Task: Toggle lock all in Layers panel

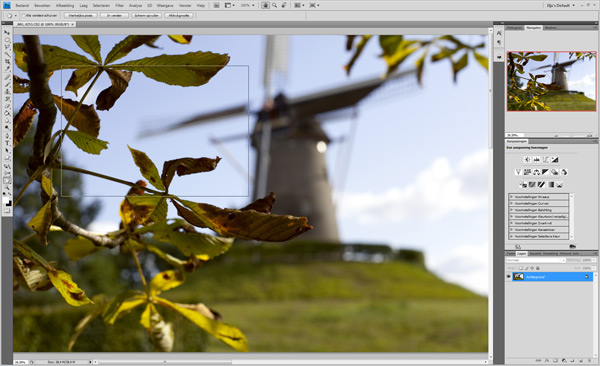Action: (538, 268)
